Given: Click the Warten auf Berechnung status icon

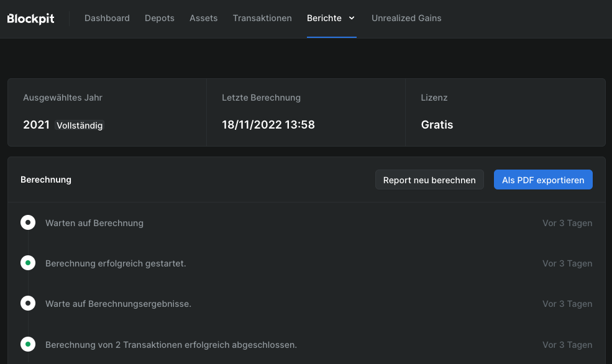Looking at the screenshot, I should point(28,222).
